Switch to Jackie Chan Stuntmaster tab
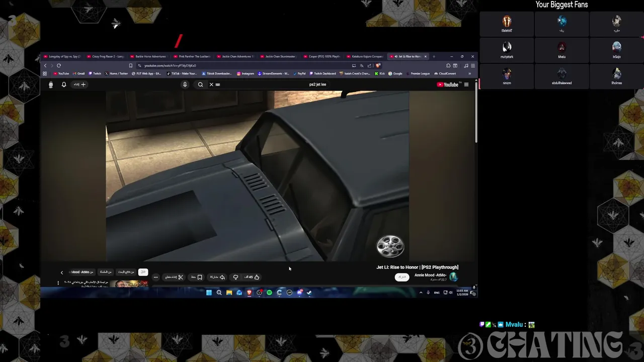Screen dimensions: 644x362 (x=278, y=56)
